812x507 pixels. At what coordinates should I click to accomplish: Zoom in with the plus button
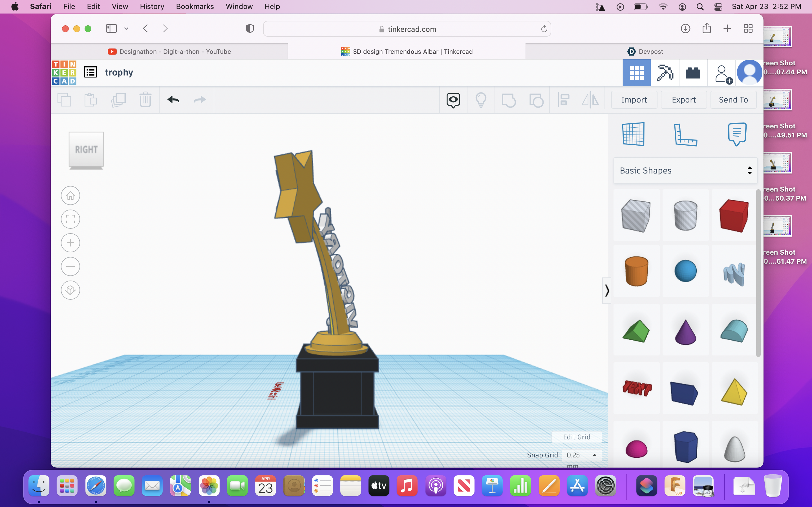[x=70, y=243]
